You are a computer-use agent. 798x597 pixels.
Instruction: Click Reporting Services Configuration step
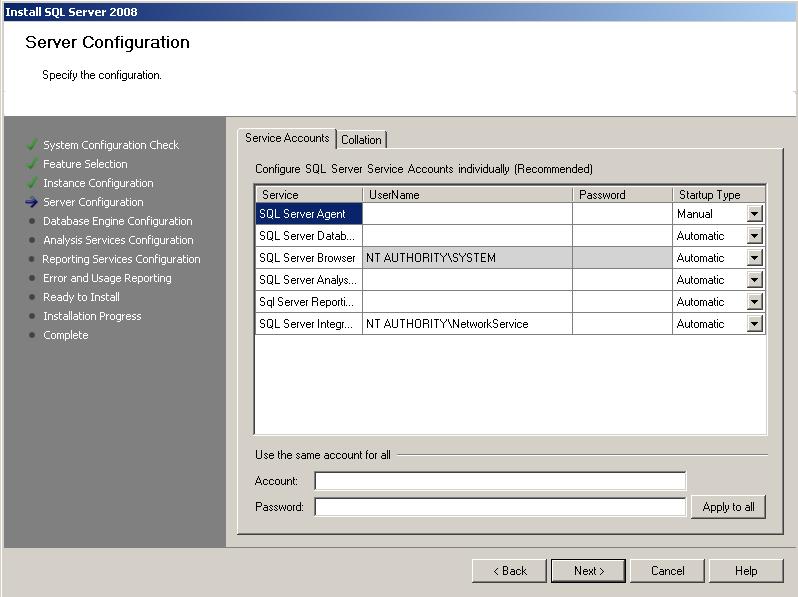click(x=121, y=259)
